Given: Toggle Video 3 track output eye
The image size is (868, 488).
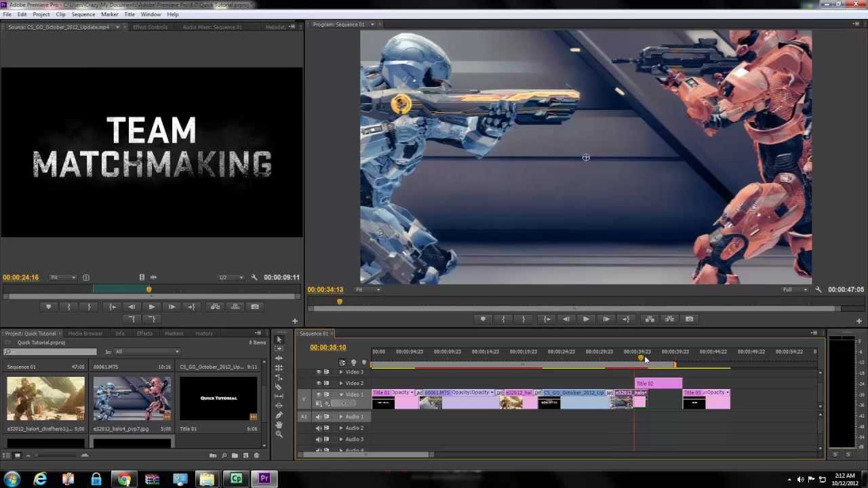Looking at the screenshot, I should coord(319,372).
